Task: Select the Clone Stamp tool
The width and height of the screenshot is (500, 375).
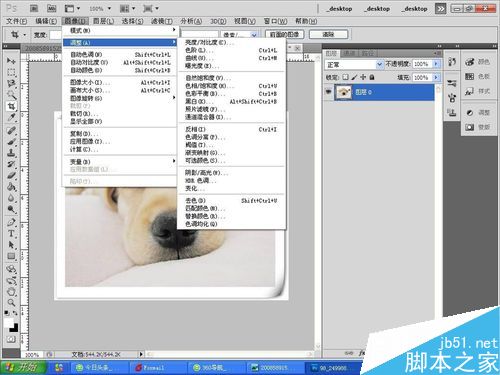Action: pyautogui.click(x=11, y=153)
